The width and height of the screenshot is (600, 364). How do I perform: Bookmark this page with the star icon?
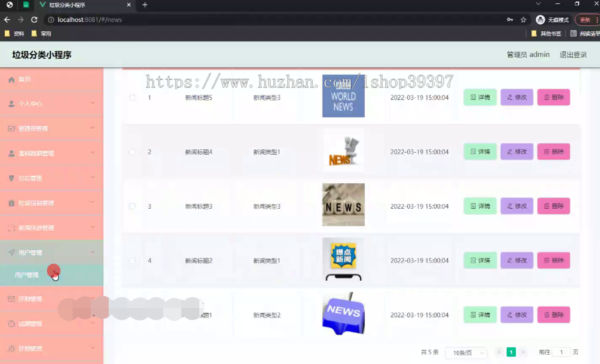click(523, 19)
